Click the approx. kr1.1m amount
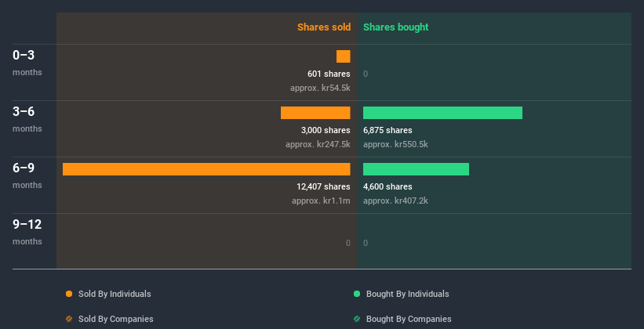 click(x=321, y=201)
